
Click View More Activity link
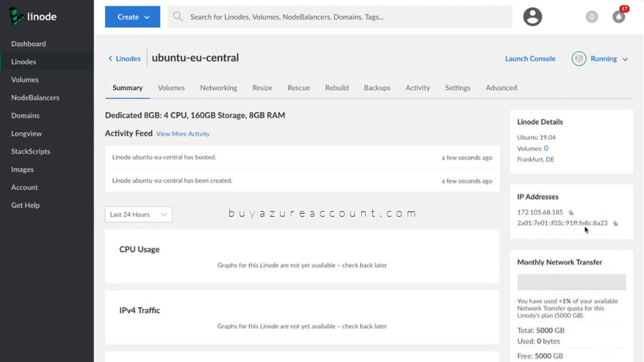click(183, 134)
